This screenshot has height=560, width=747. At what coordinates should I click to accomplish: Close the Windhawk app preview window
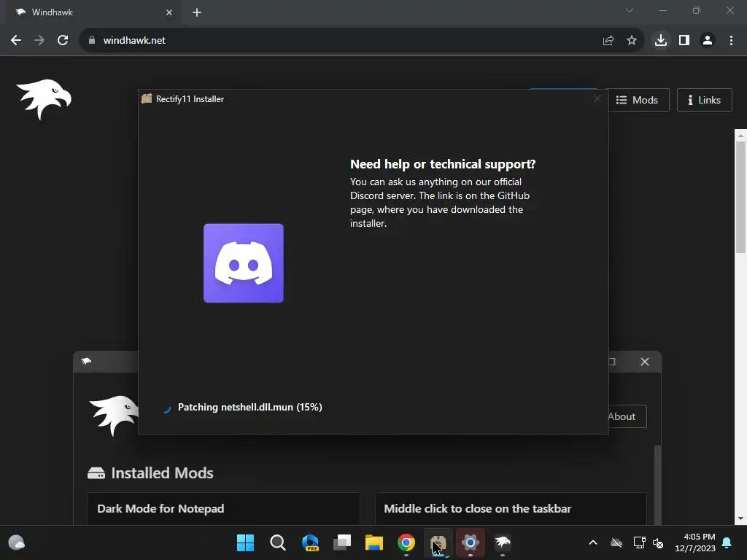(x=645, y=362)
